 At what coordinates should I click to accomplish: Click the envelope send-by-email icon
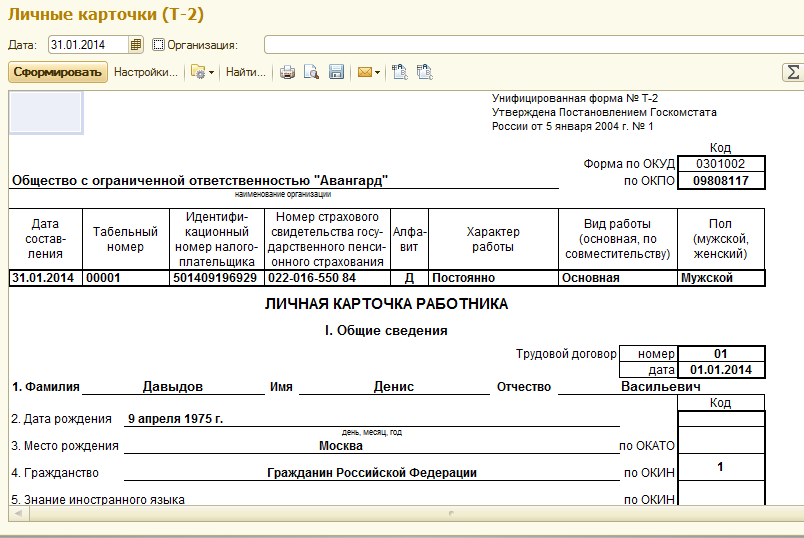click(364, 72)
